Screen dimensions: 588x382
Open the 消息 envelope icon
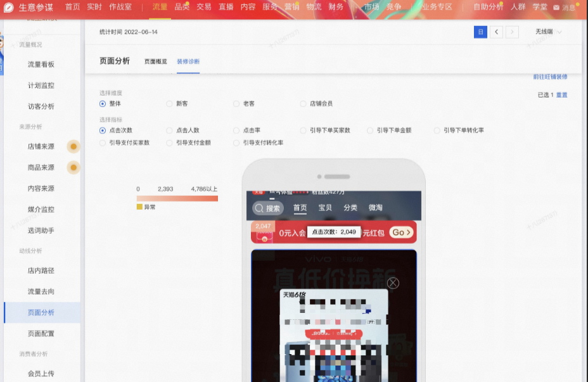(556, 8)
